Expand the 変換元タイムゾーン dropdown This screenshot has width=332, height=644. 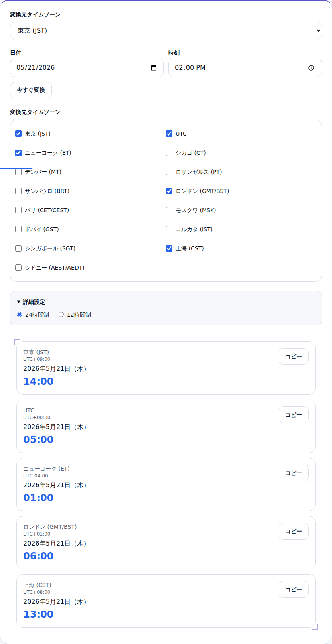(166, 31)
